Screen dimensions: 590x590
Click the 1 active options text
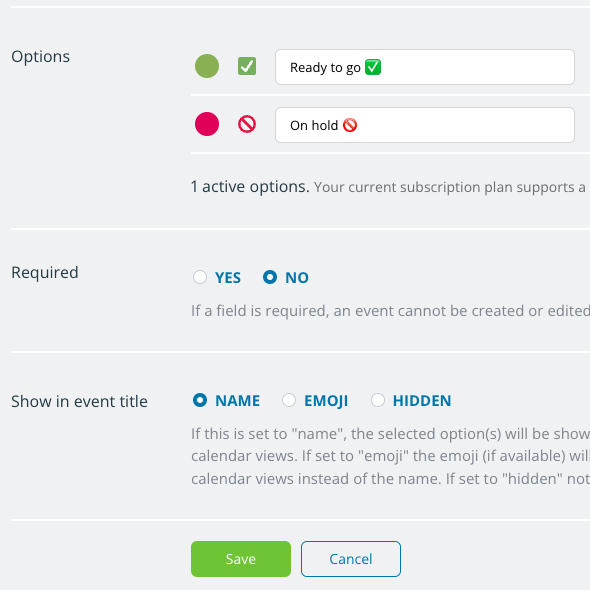pyautogui.click(x=250, y=187)
